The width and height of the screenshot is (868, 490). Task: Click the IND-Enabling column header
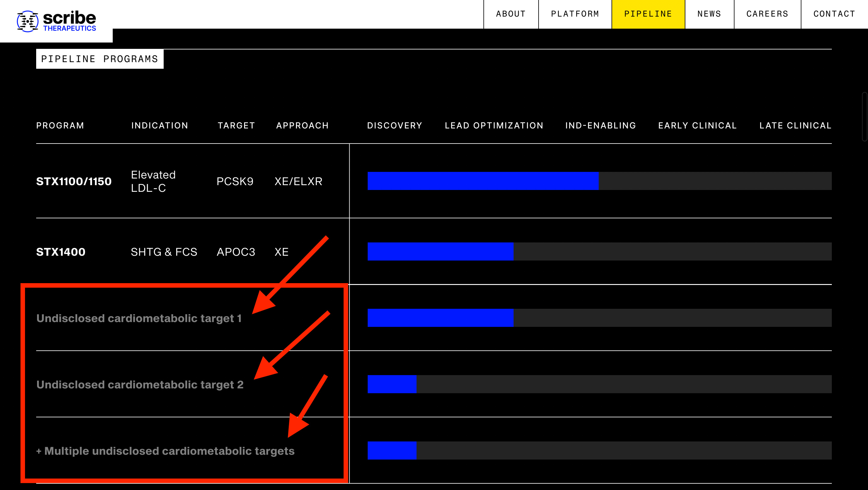tap(600, 125)
